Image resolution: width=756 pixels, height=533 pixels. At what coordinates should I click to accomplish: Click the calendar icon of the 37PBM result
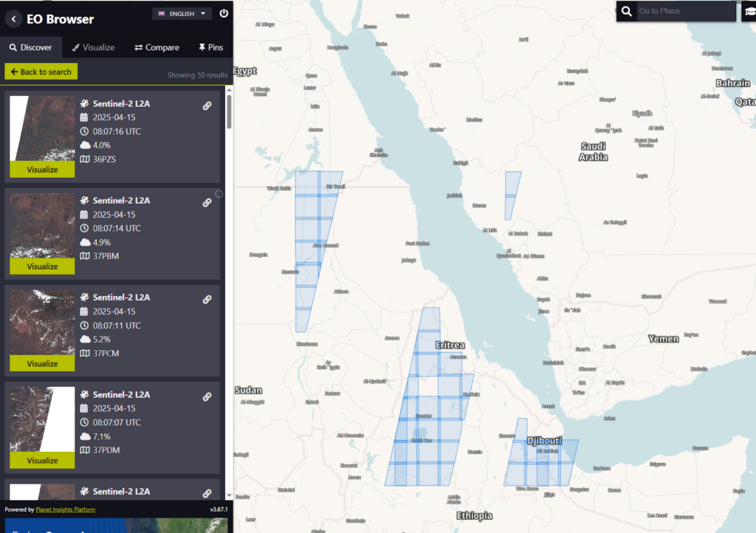pyautogui.click(x=84, y=214)
